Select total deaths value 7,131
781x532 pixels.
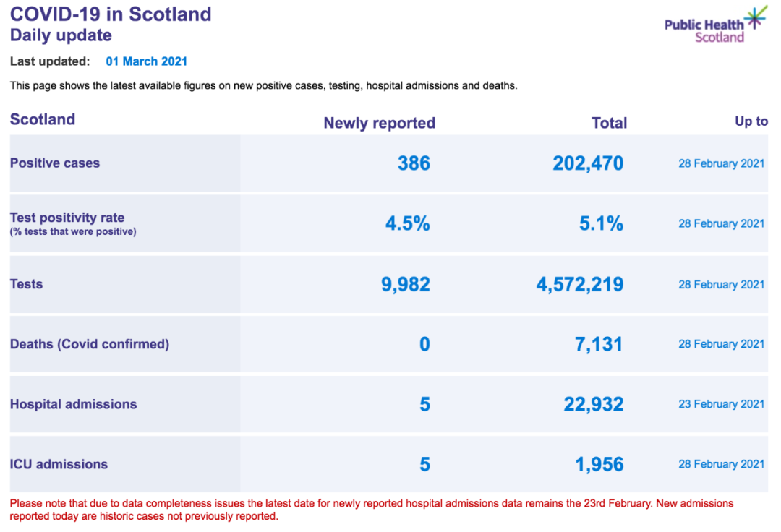(x=599, y=344)
